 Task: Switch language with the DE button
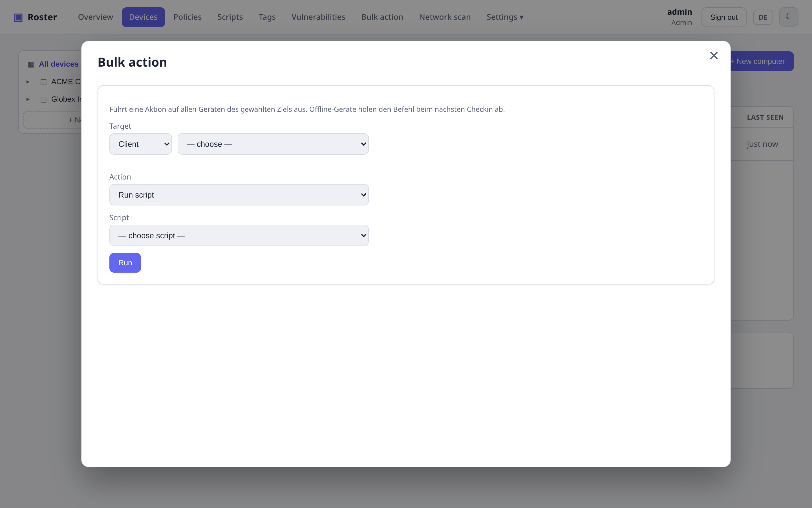(x=763, y=17)
